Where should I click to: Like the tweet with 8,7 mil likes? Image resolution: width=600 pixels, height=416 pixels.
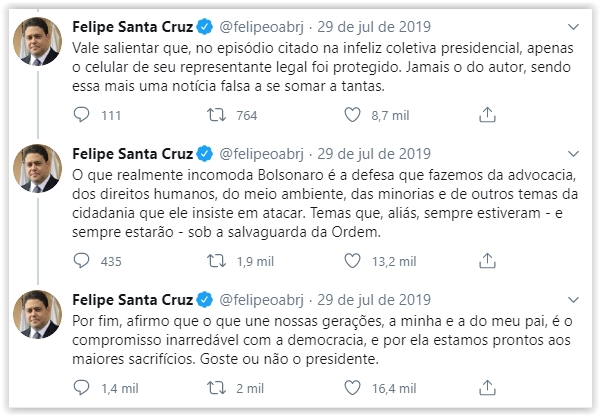[350, 116]
